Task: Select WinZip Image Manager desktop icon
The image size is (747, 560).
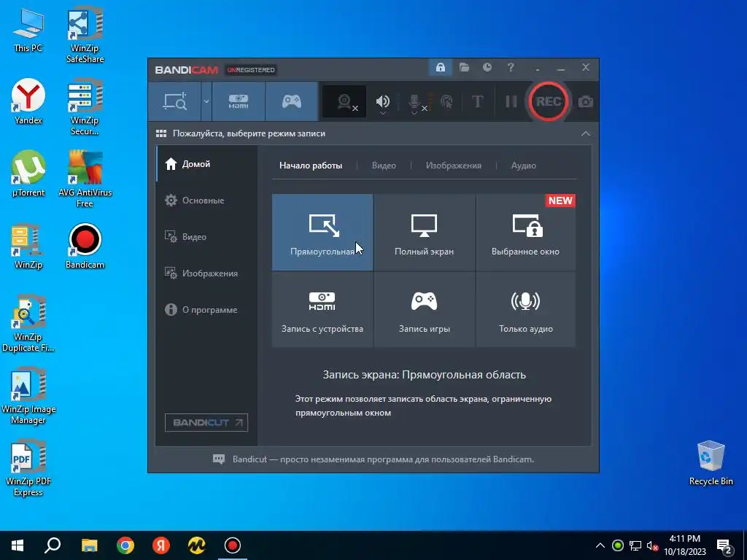Action: point(28,396)
